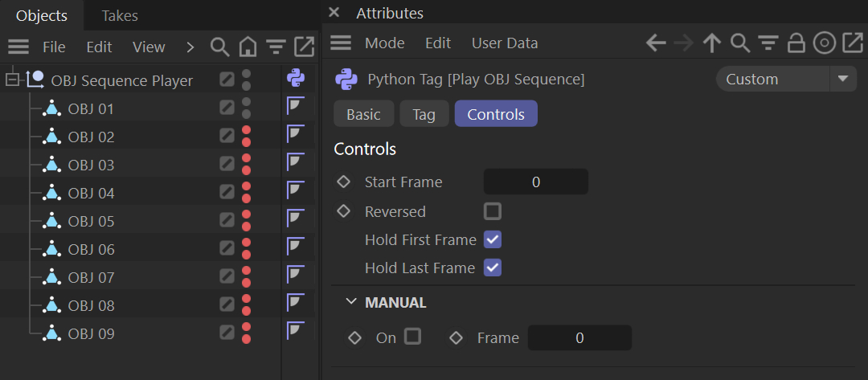Toggle the MANUAL On checkbox
Screen dimensions: 868x380
click(x=412, y=337)
